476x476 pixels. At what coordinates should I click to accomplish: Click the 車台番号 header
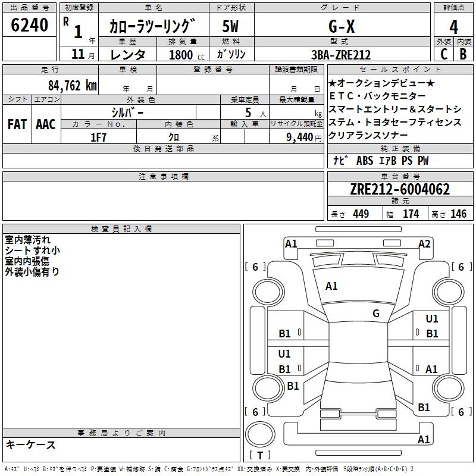coord(400,176)
